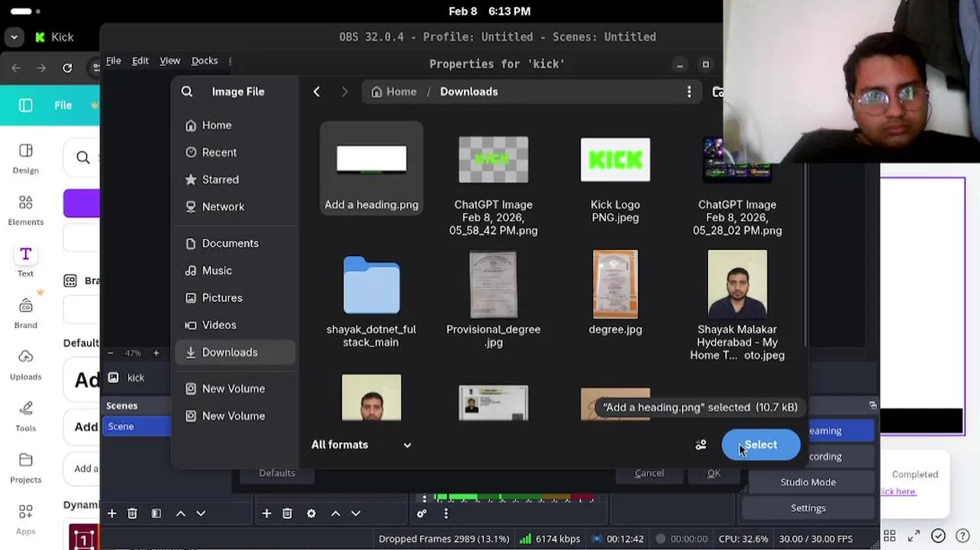
Task: Open Starred in file chooser sidebar
Action: 235,180
